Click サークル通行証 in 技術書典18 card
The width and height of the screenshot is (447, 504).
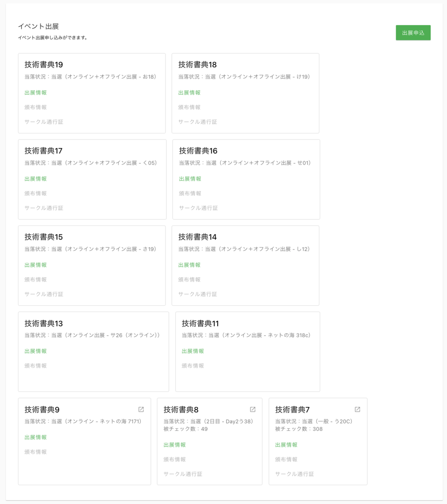[197, 122]
